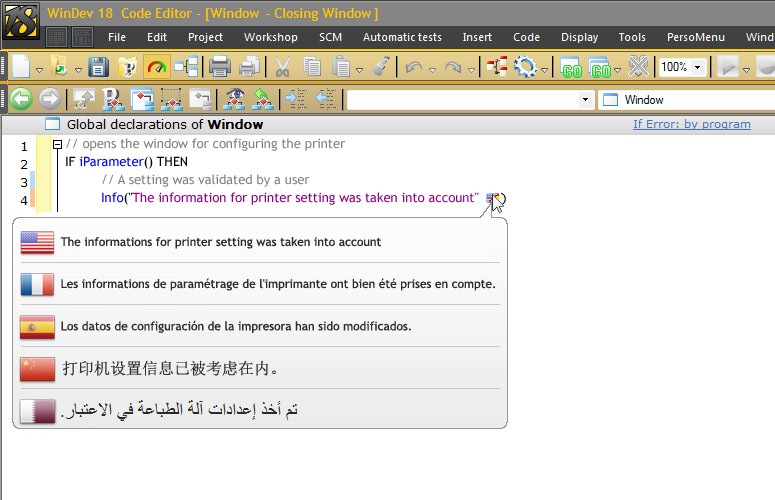Redo the last action
This screenshot has width=775, height=500.
pos(453,67)
